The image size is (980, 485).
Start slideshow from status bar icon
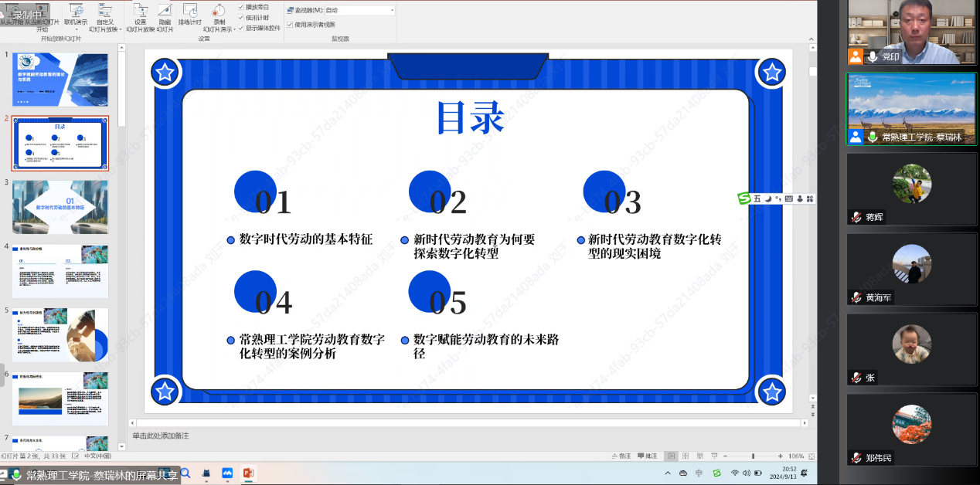click(x=715, y=456)
